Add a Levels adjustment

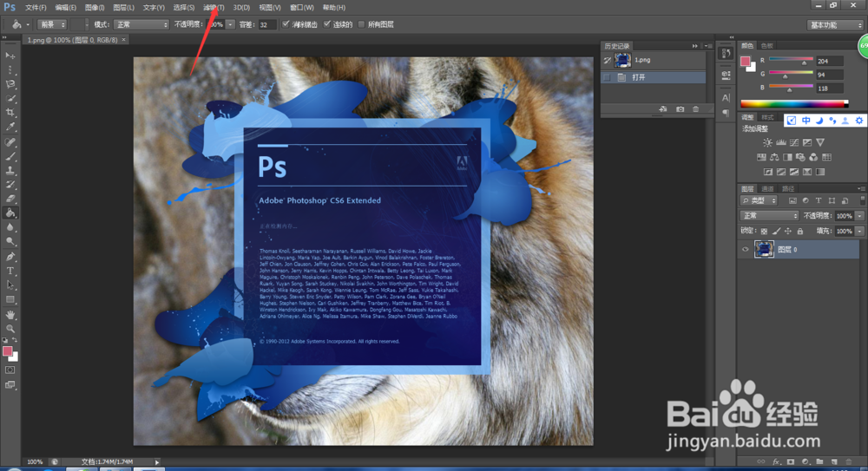click(x=781, y=142)
